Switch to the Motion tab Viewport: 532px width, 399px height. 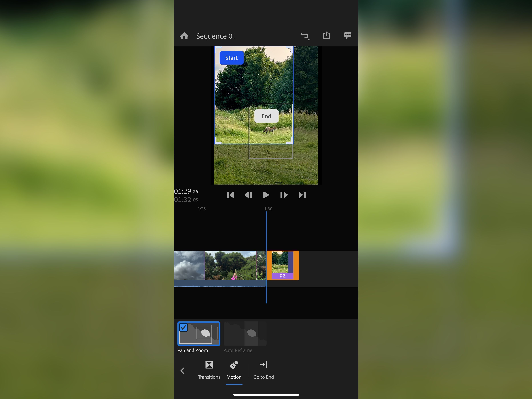(234, 377)
